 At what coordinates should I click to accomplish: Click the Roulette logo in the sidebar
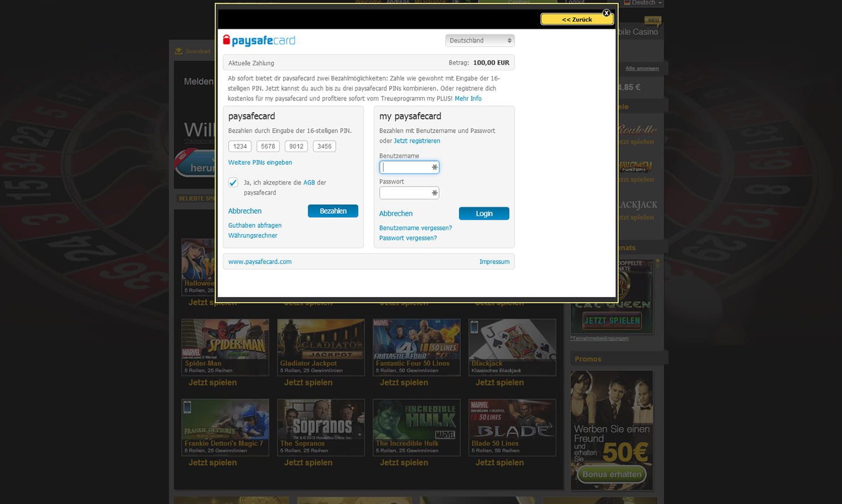click(x=638, y=129)
